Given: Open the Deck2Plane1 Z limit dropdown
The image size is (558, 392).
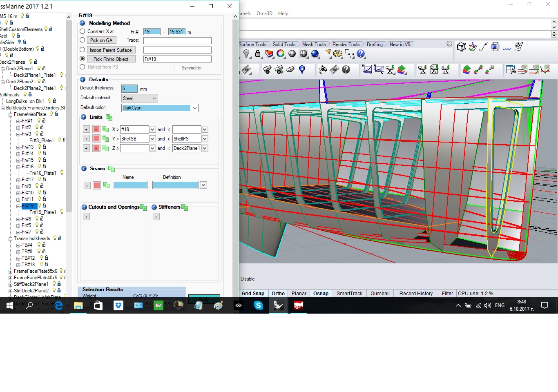Looking at the screenshot, I should 205,148.
